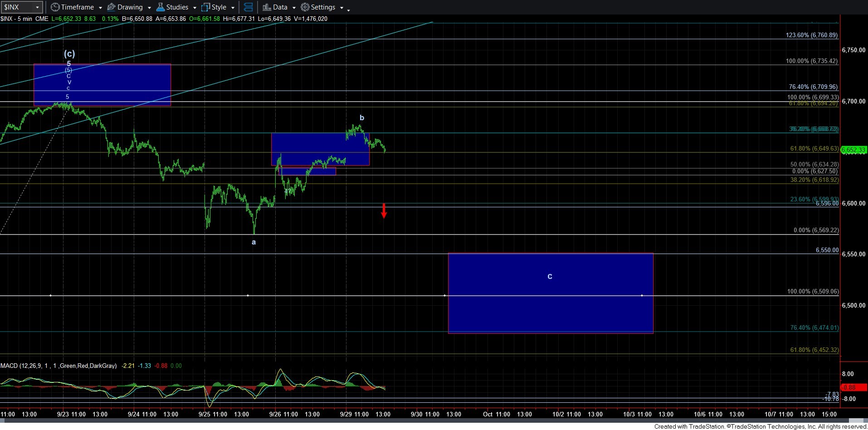868x430 pixels.
Task: Click the green current price tag 6,652.33
Action: (x=853, y=150)
